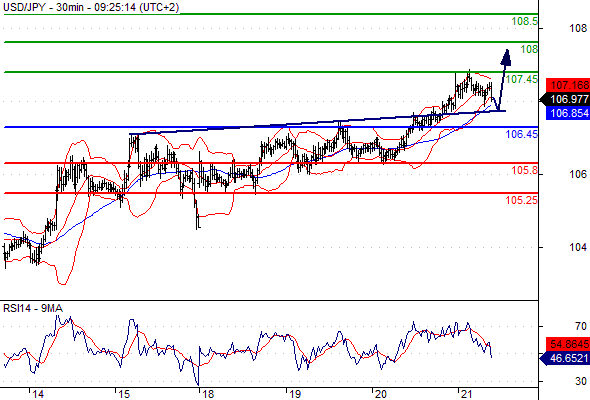Select the red 105.8 support label
This screenshot has height=400, width=590.
click(525, 170)
